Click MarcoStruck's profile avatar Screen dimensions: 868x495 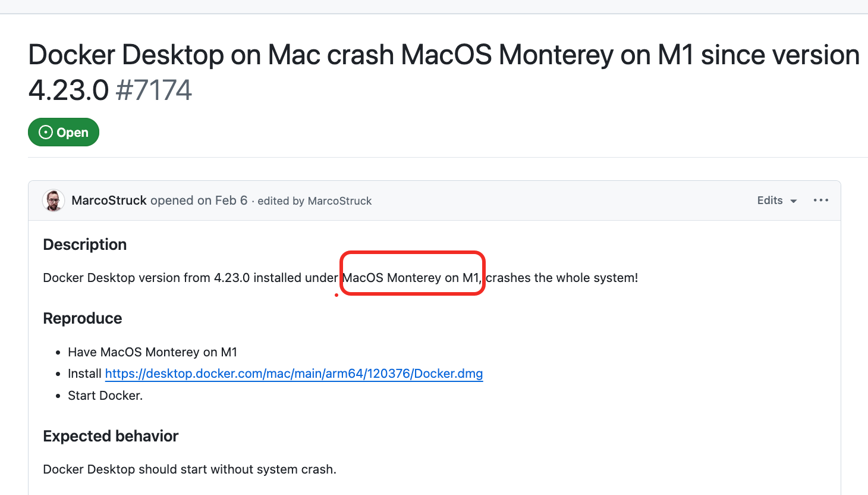pos(54,200)
